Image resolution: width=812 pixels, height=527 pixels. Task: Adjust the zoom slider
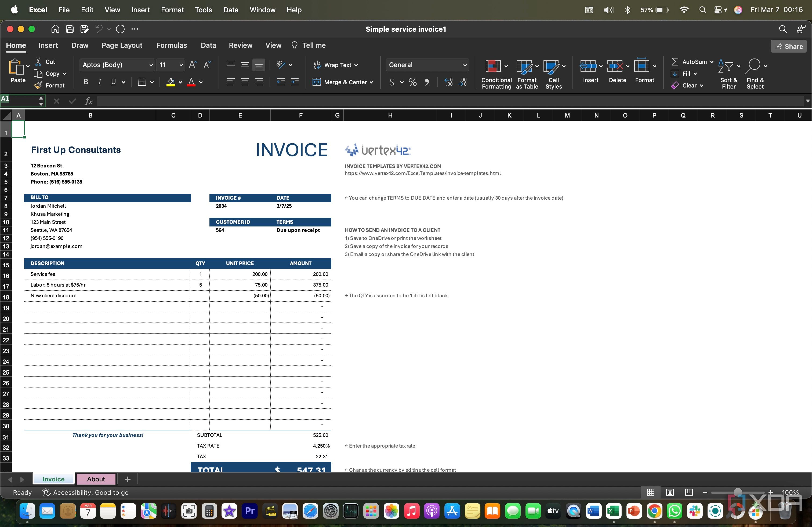click(738, 492)
